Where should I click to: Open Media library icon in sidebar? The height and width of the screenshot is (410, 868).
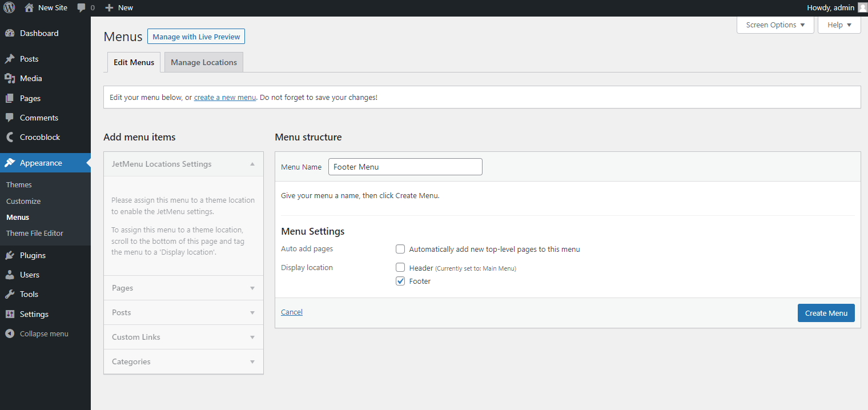(10, 78)
